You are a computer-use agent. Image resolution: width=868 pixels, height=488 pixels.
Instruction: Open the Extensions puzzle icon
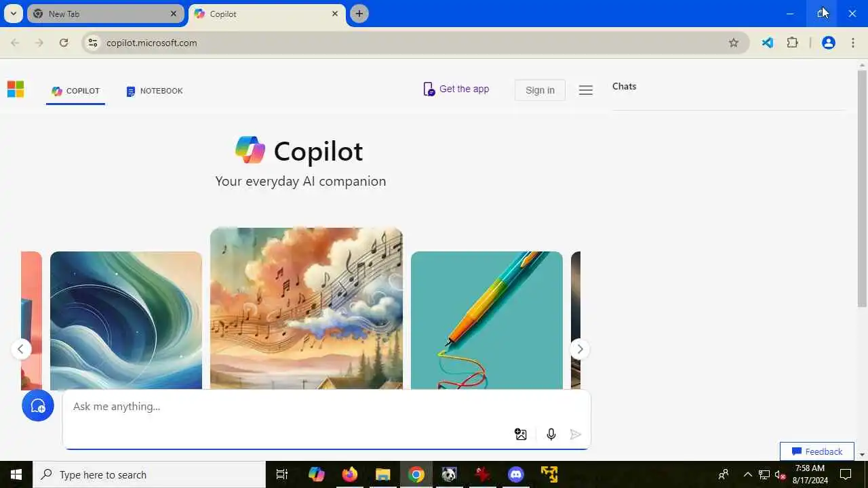(792, 43)
